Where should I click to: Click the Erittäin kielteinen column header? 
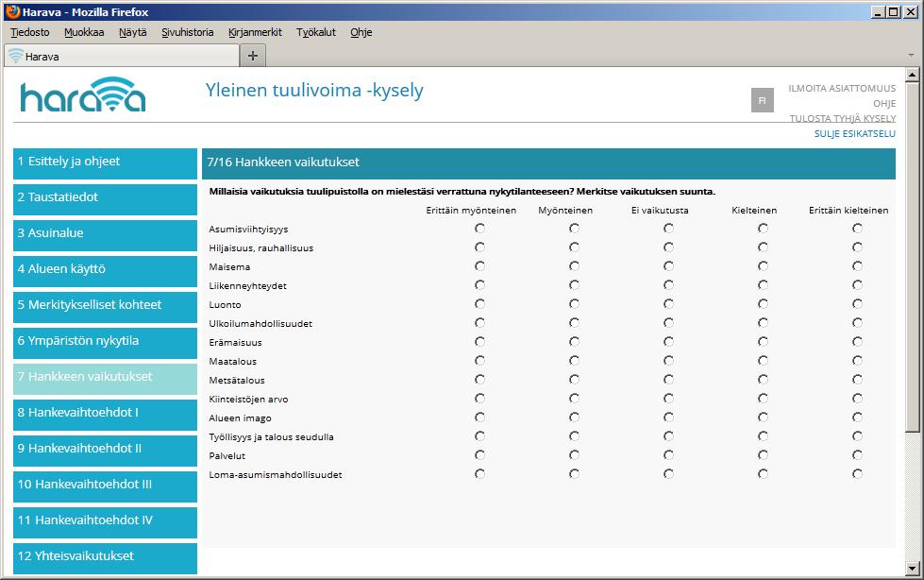(848, 210)
